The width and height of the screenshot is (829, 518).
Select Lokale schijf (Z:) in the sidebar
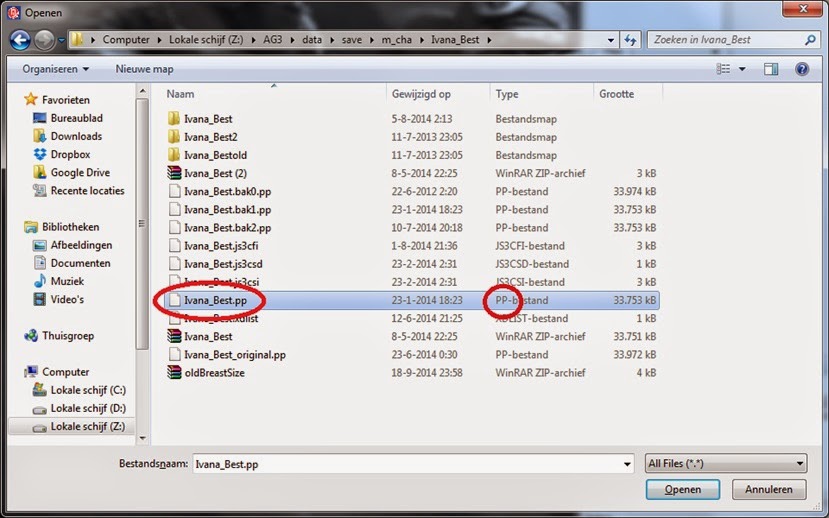pos(88,427)
